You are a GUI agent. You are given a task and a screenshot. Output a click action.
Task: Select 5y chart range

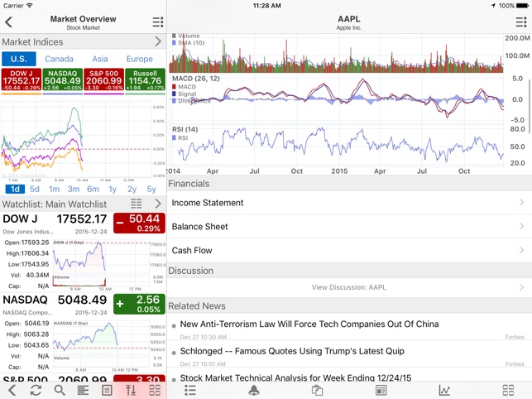(151, 189)
